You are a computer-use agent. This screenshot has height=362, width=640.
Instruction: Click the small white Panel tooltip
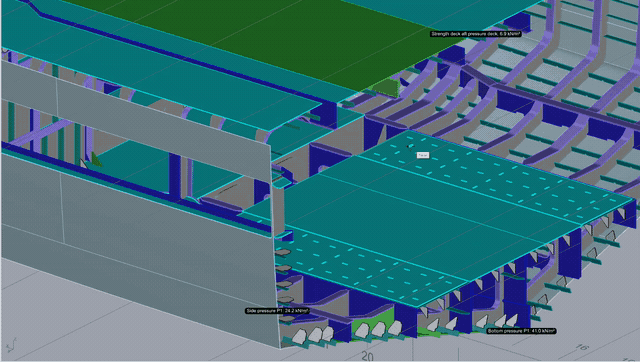coord(422,155)
